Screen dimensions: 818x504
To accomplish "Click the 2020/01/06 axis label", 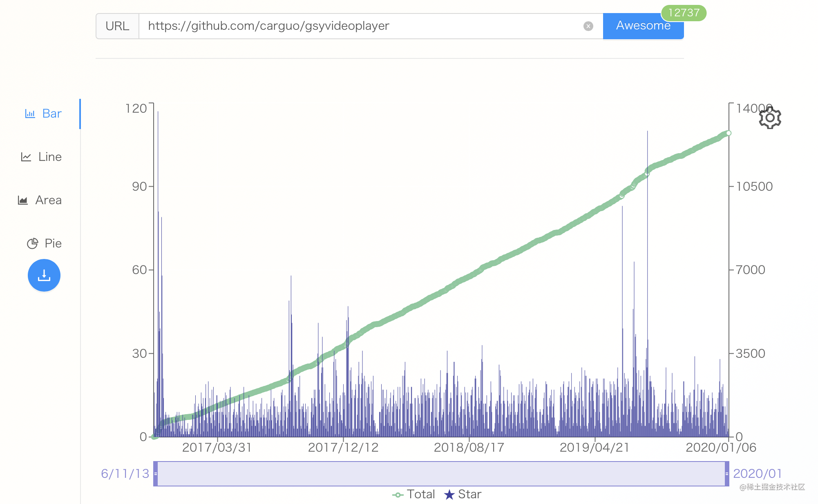I will (721, 448).
